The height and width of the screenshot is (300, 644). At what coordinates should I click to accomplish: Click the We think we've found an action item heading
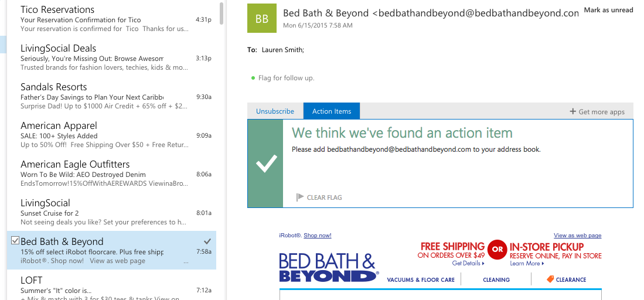(x=402, y=133)
